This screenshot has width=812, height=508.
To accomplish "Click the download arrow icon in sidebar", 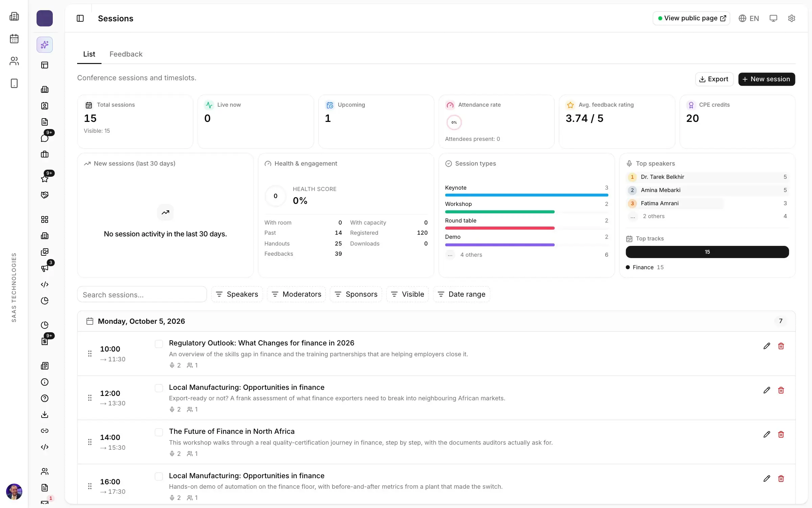I will point(45,415).
